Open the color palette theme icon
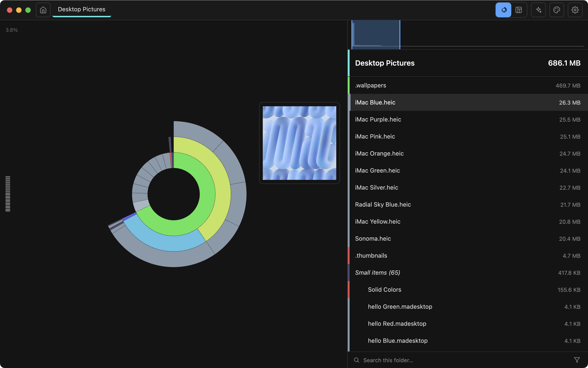Image resolution: width=588 pixels, height=368 pixels. [557, 10]
